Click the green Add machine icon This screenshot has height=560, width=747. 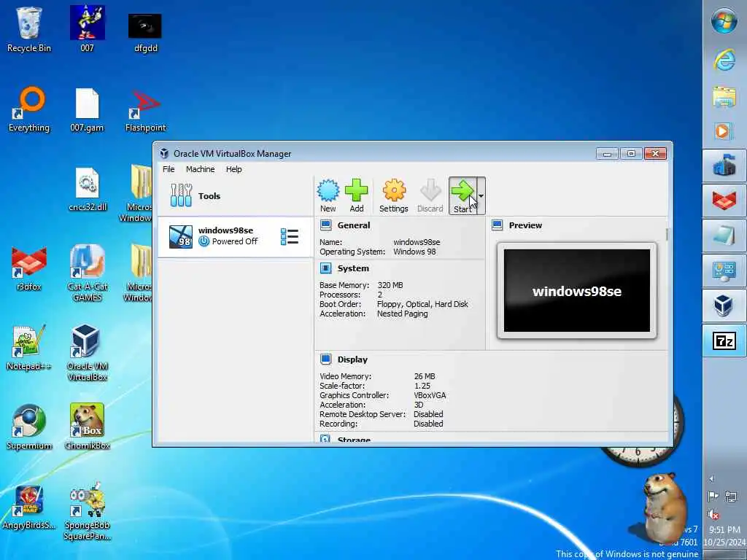(356, 195)
